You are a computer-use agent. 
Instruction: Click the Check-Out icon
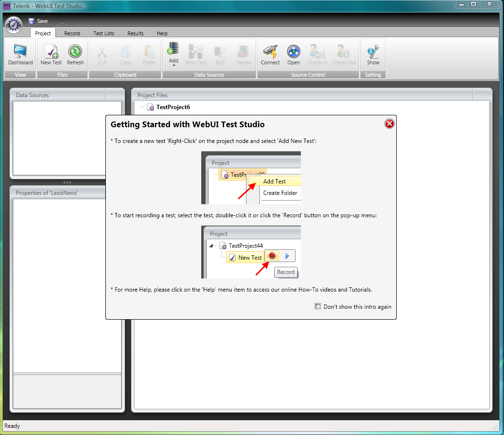point(344,55)
